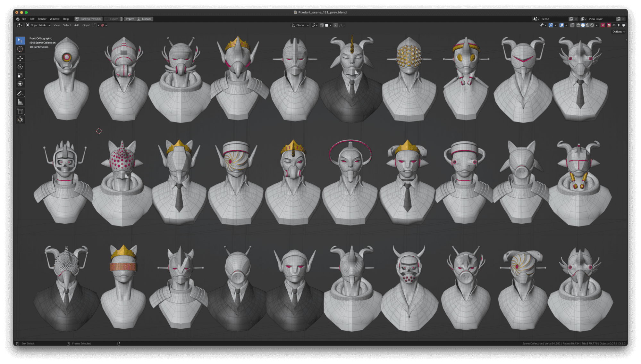Open the Options dropdown
Screen dimensions: 641x364
[x=619, y=32]
